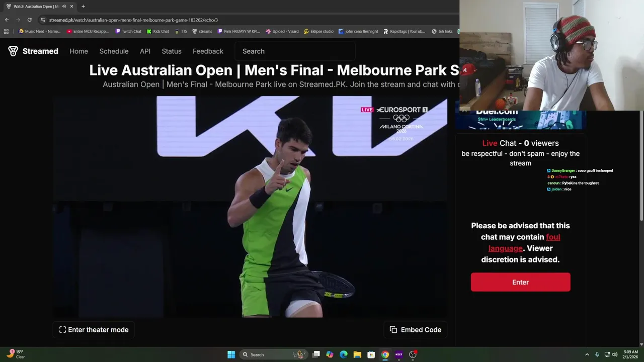
Task: Open TTS bookmark
Action: 181,31
